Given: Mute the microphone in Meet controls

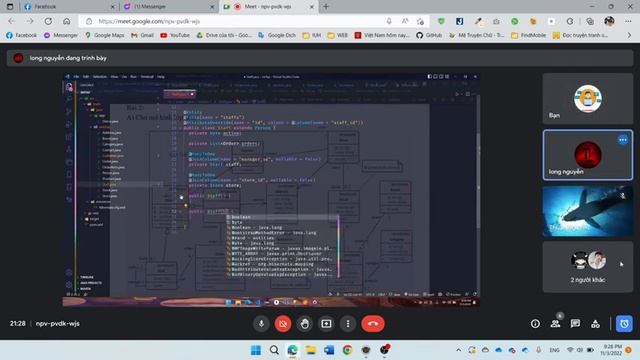Looking at the screenshot, I should coord(261,324).
